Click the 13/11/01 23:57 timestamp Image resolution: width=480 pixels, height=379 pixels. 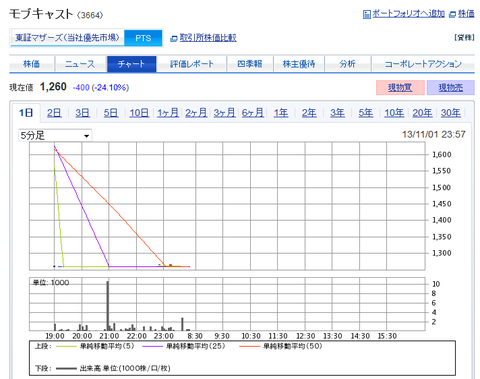point(434,135)
